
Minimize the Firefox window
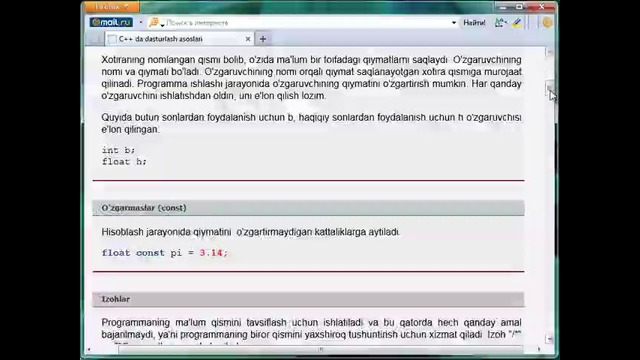(504, 7)
